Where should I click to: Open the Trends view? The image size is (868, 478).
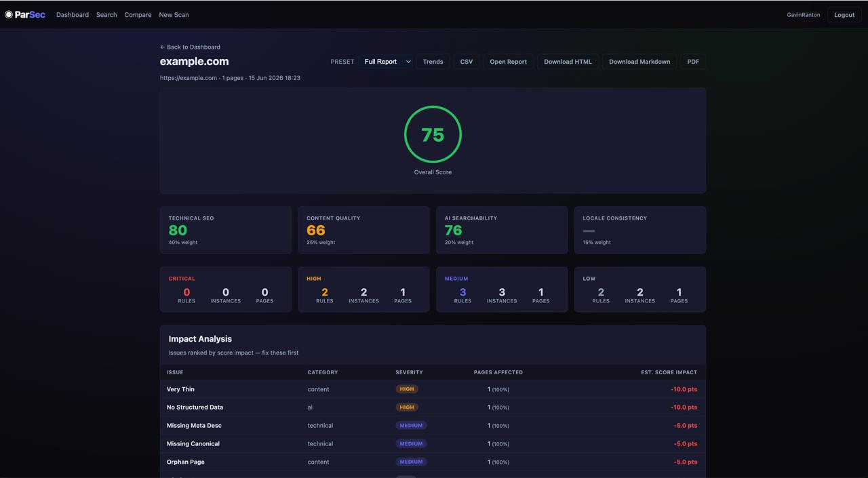433,62
